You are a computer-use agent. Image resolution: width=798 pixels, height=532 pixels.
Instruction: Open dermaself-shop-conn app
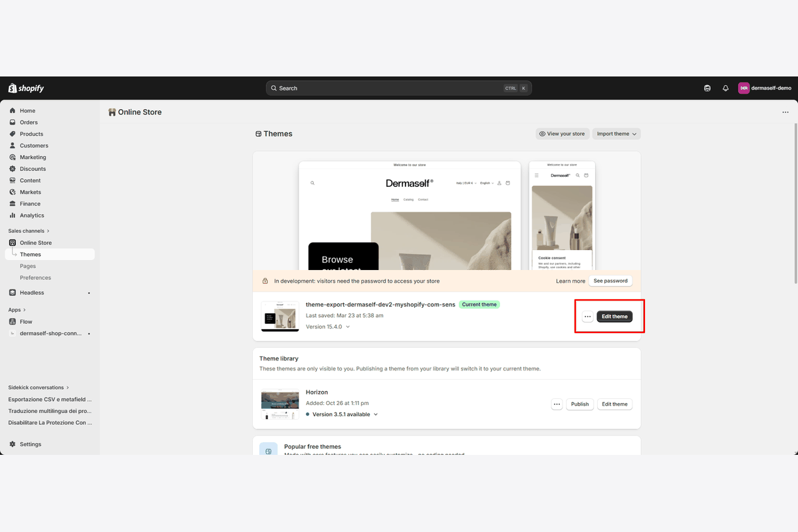50,333
